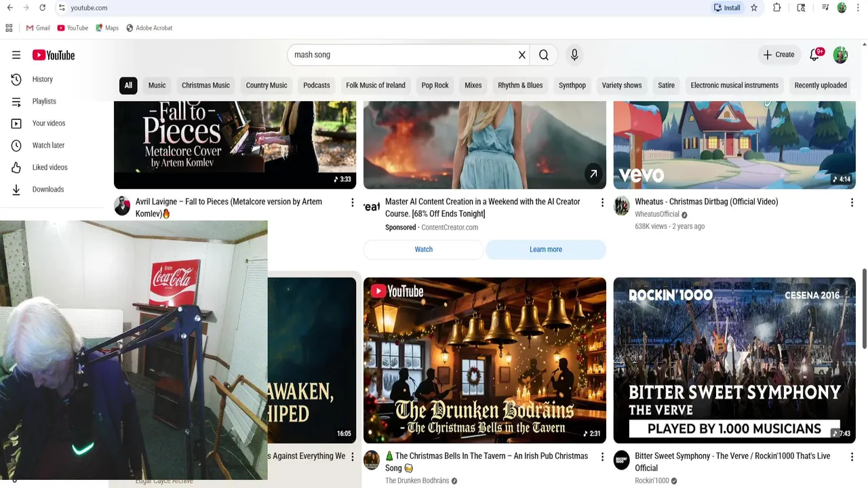Open the ContentCreator.com sponsor link
This screenshot has height=488, width=868.
pyautogui.click(x=450, y=228)
